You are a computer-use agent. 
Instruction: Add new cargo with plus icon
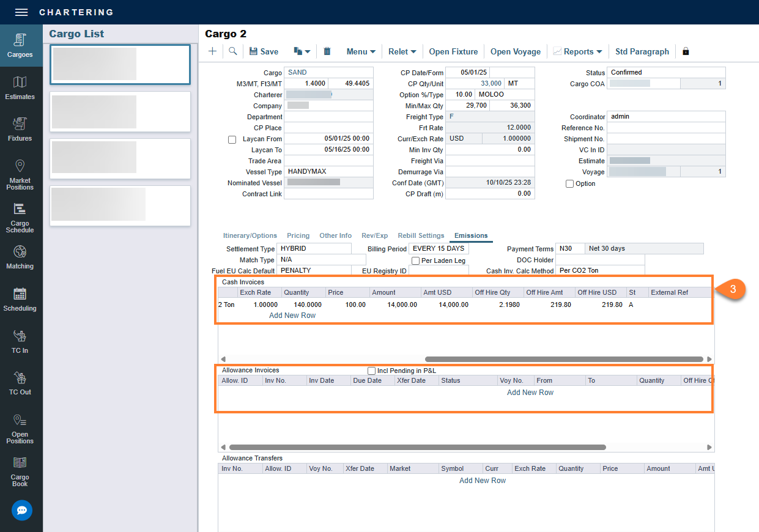pyautogui.click(x=212, y=51)
